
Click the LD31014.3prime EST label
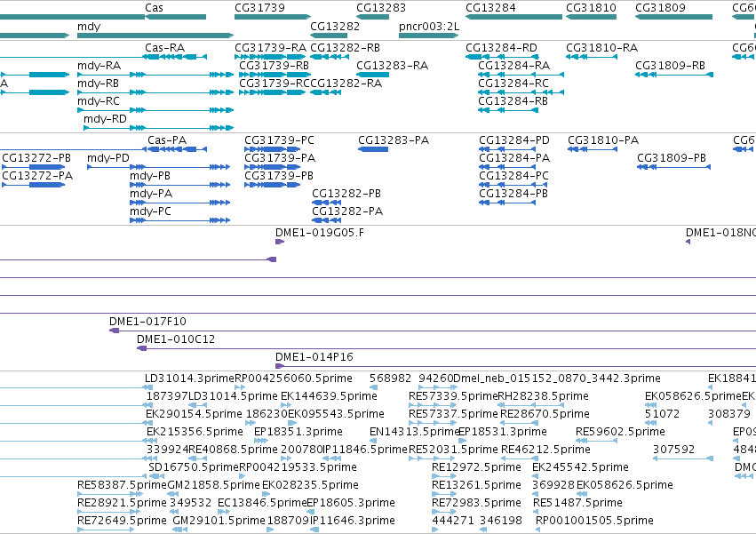point(189,379)
